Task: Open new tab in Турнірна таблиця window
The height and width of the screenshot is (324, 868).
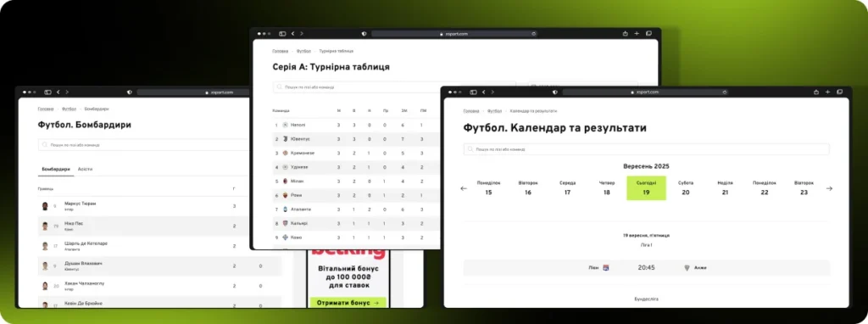Action: (x=637, y=34)
